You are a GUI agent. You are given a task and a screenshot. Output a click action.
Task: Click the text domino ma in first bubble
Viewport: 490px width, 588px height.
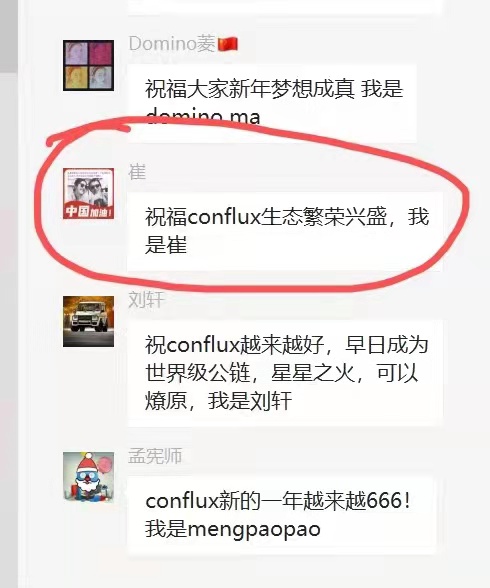coord(202,116)
